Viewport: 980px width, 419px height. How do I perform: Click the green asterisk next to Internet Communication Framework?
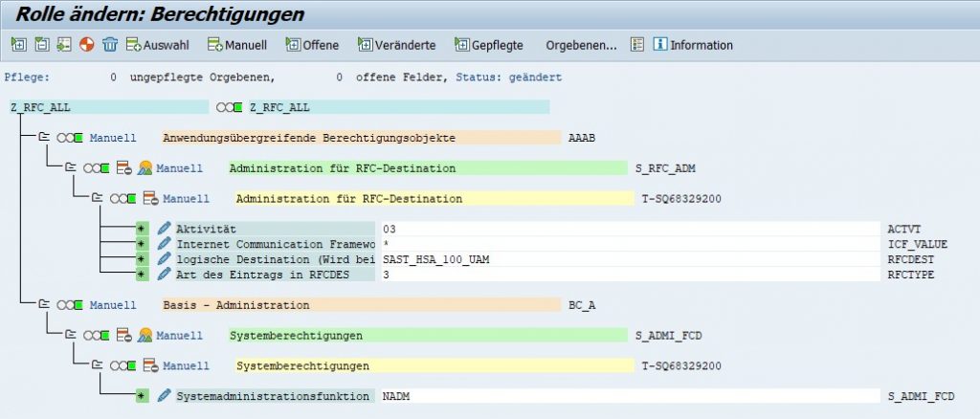coord(142,244)
